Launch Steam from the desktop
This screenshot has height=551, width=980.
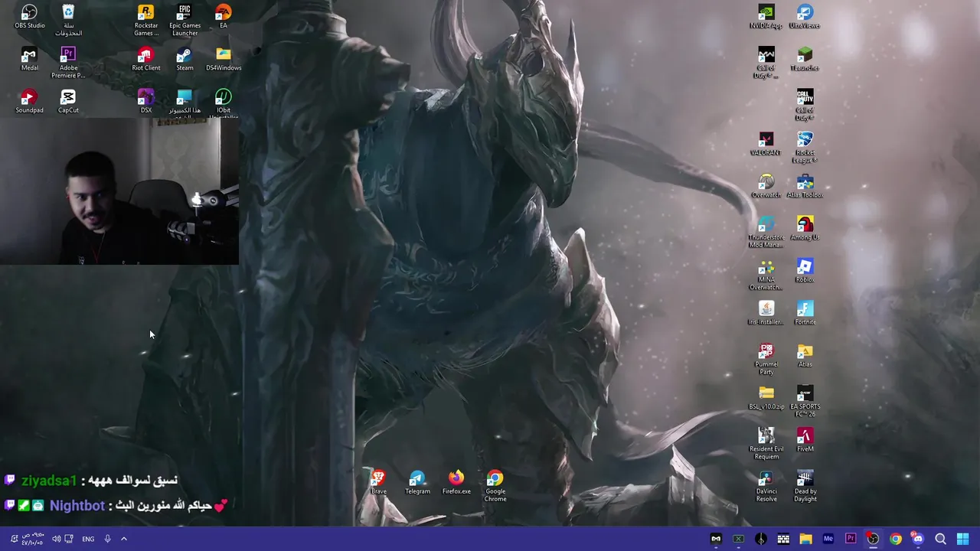[x=185, y=59]
